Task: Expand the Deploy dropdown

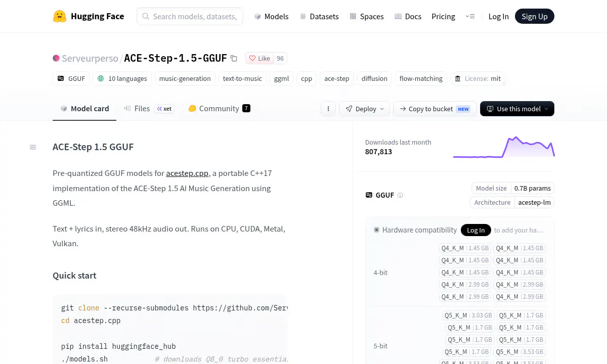Action: coord(365,109)
